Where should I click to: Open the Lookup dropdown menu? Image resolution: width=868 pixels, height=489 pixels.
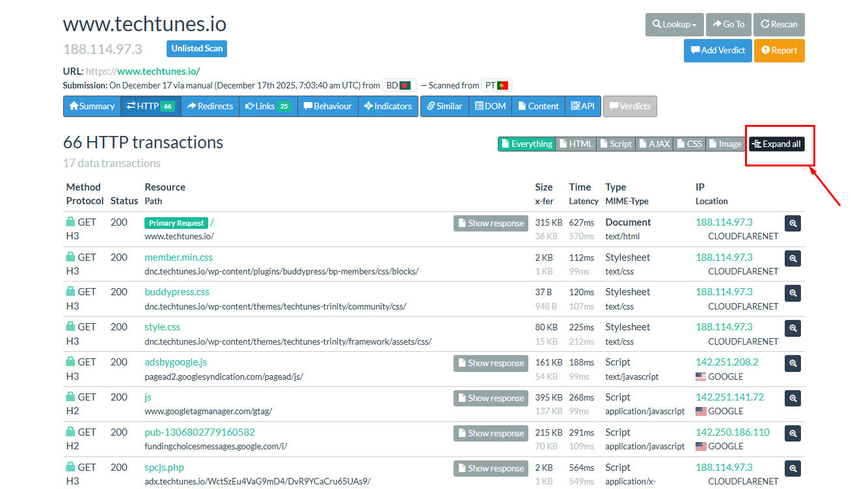pyautogui.click(x=674, y=25)
